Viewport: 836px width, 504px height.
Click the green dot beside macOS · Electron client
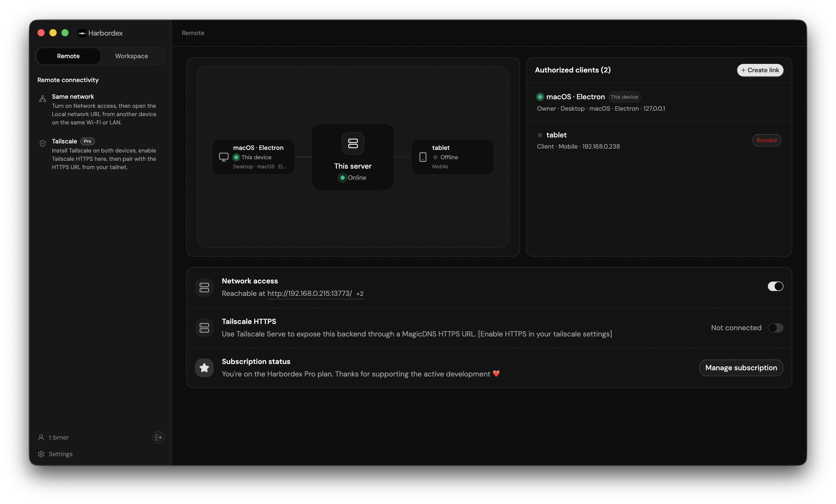tap(540, 97)
